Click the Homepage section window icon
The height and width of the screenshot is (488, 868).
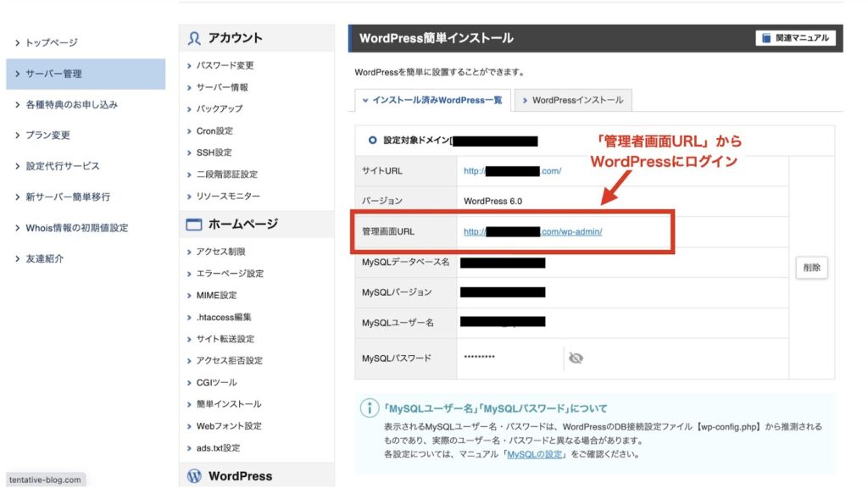194,224
